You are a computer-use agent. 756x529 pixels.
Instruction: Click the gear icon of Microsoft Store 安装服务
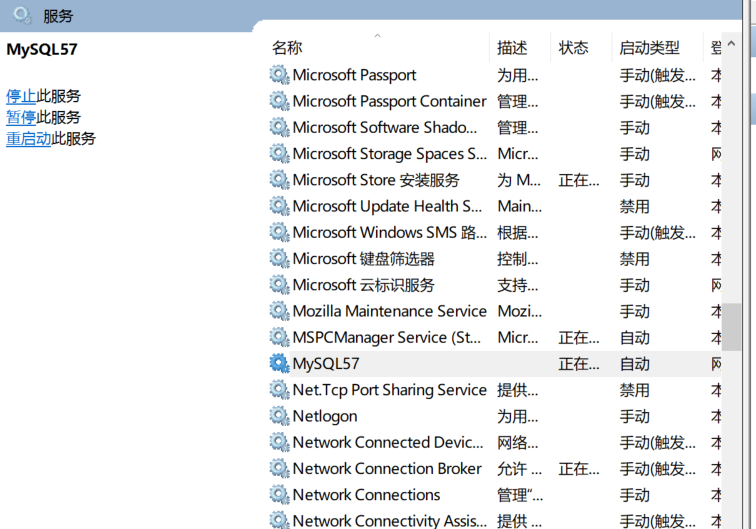pos(279,180)
